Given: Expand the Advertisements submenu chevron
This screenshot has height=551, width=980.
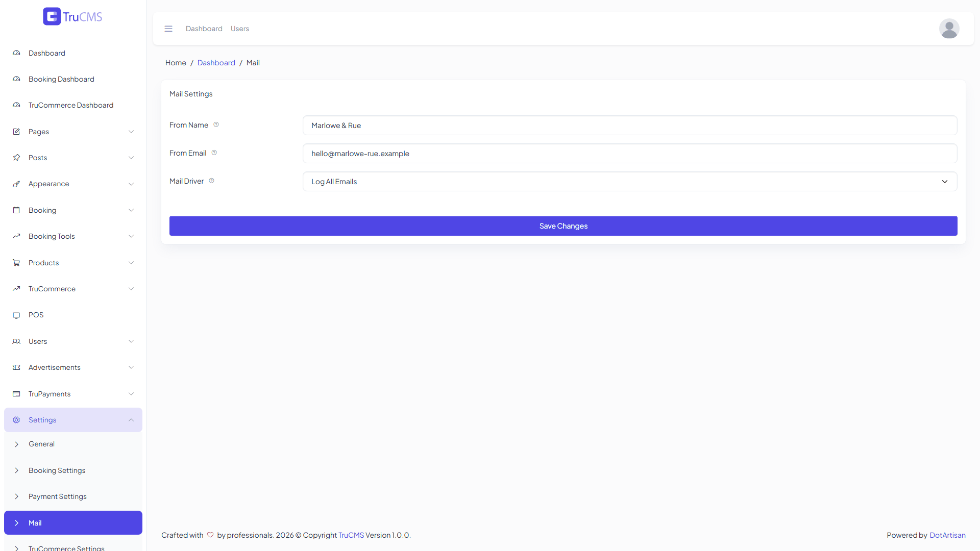Looking at the screenshot, I should [131, 367].
